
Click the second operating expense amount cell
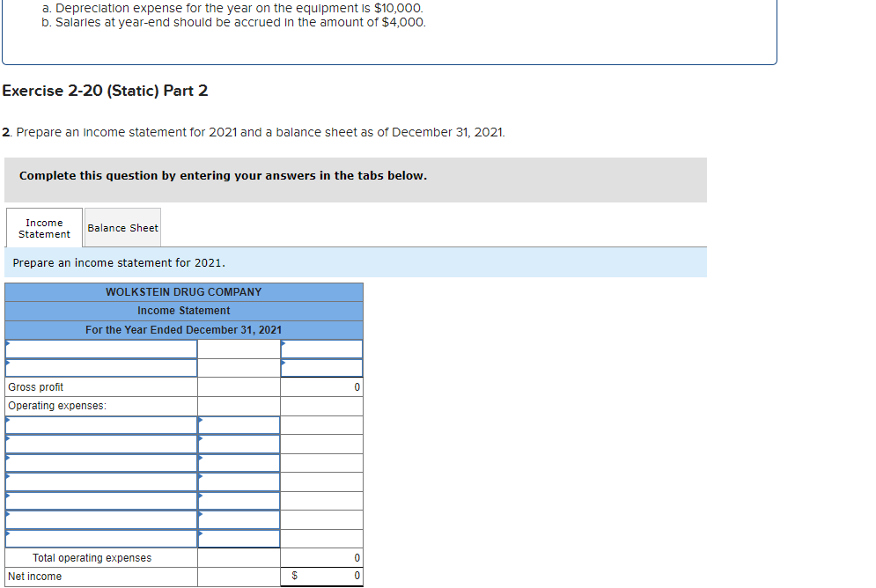[239, 444]
